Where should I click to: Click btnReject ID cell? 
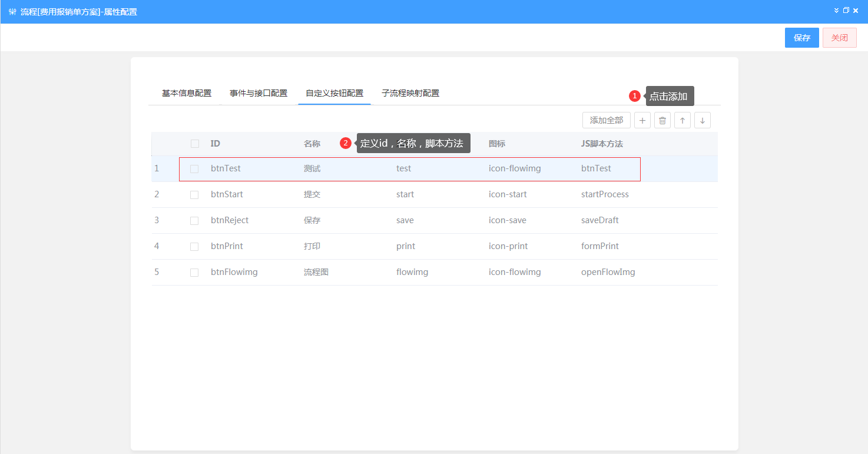point(230,220)
